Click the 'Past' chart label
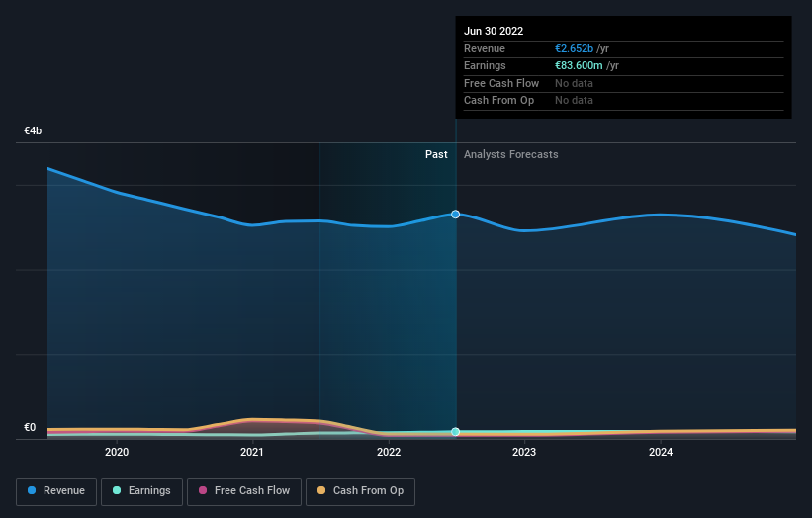 pyautogui.click(x=436, y=155)
